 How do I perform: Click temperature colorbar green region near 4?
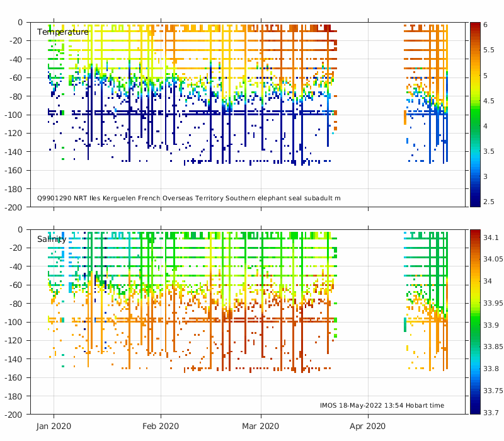475,126
